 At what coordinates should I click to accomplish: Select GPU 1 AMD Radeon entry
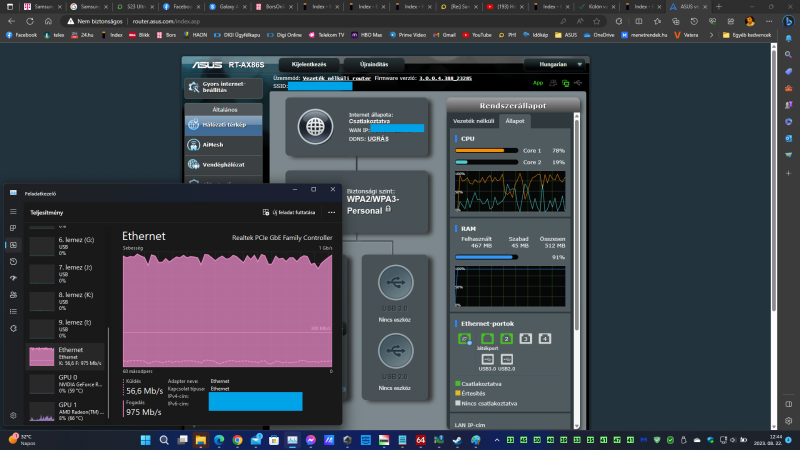65,411
